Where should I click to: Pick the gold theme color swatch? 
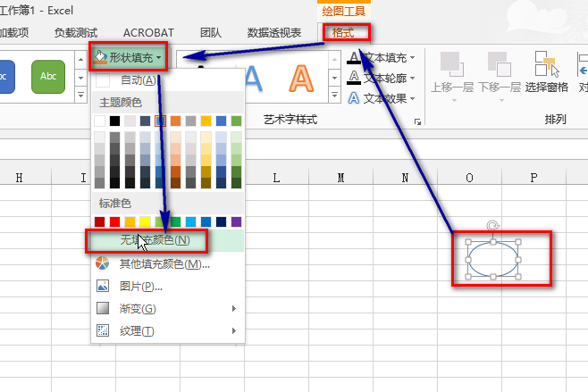206,121
